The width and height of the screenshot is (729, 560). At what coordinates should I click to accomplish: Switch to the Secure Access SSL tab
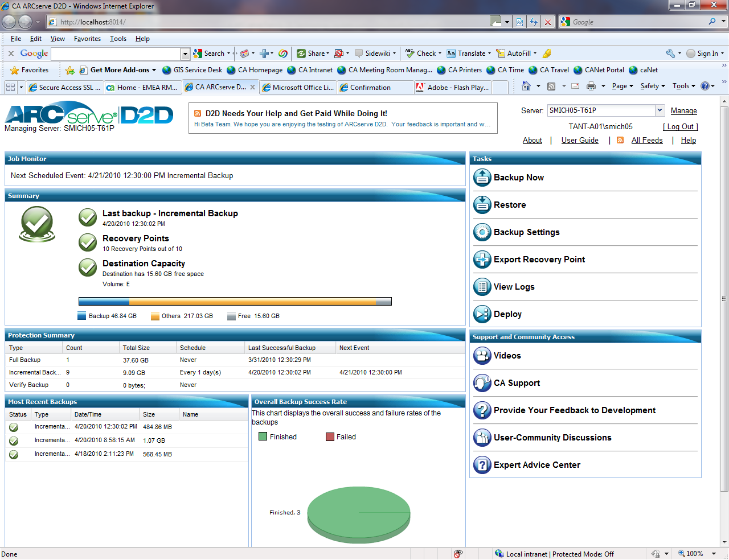[64, 87]
